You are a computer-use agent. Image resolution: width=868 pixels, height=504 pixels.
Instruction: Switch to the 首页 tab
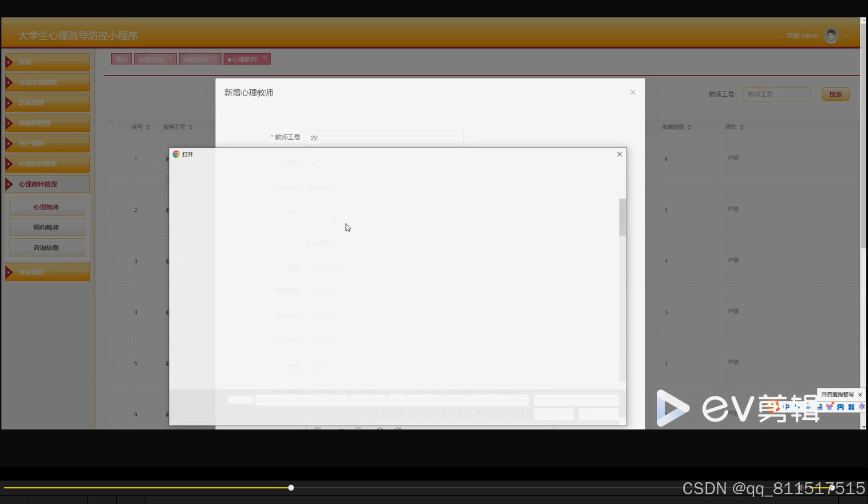click(x=121, y=59)
